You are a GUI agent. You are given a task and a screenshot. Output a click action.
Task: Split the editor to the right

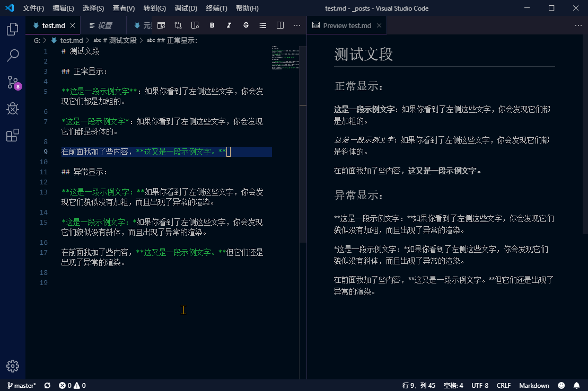point(280,25)
